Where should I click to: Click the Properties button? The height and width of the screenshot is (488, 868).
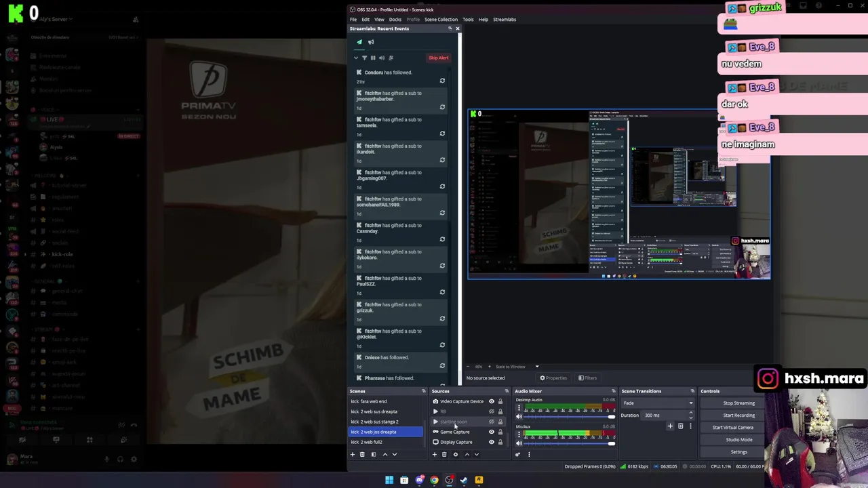point(553,378)
